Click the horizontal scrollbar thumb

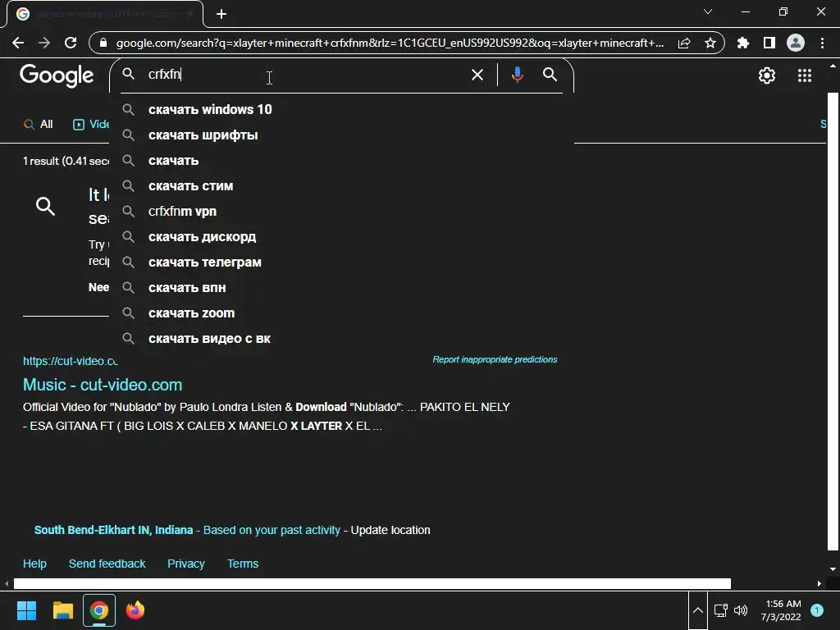tap(372, 583)
